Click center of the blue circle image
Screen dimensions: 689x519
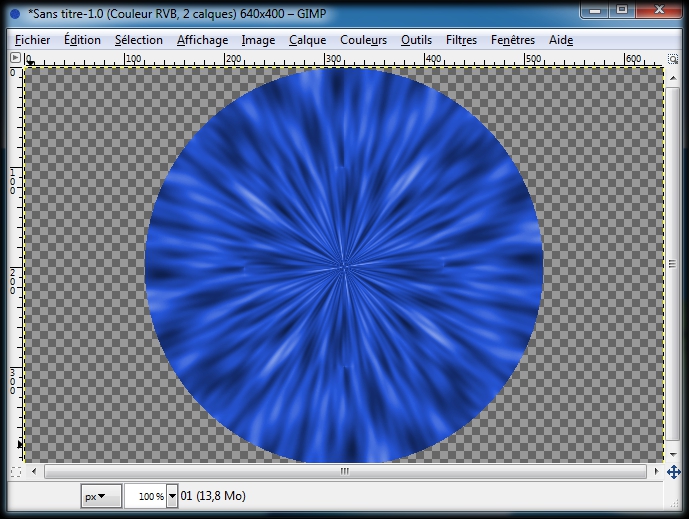click(x=344, y=266)
